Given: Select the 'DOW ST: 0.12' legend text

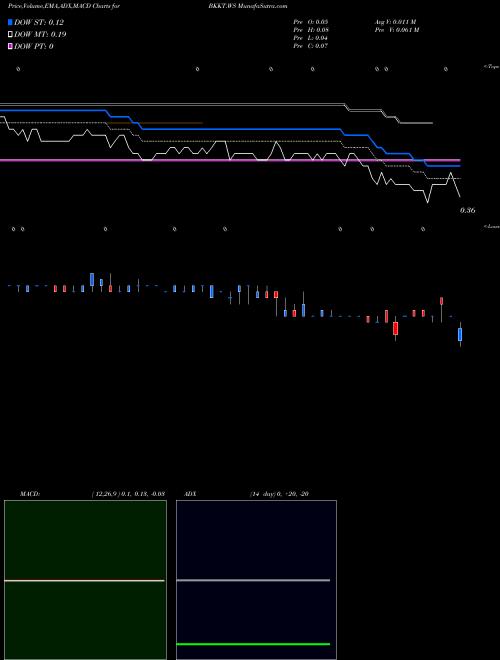Looking at the screenshot, I should point(39,22).
